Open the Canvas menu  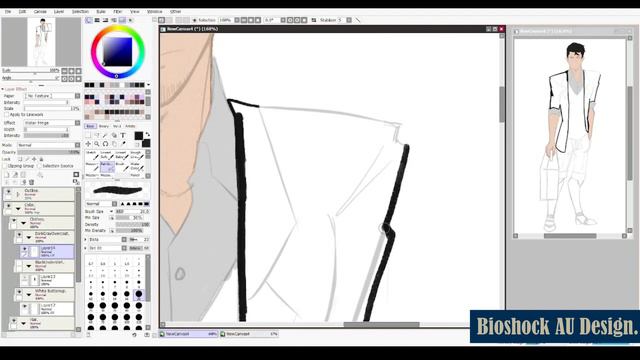click(40, 12)
